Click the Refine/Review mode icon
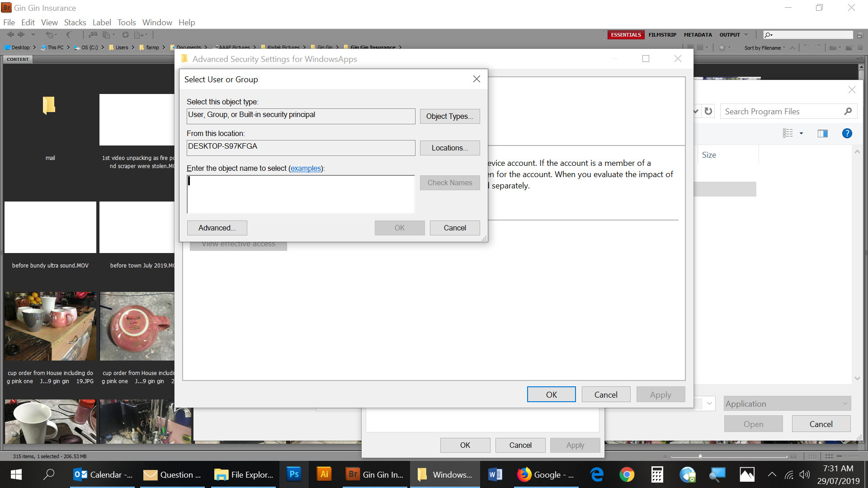The image size is (868, 488). (108, 35)
